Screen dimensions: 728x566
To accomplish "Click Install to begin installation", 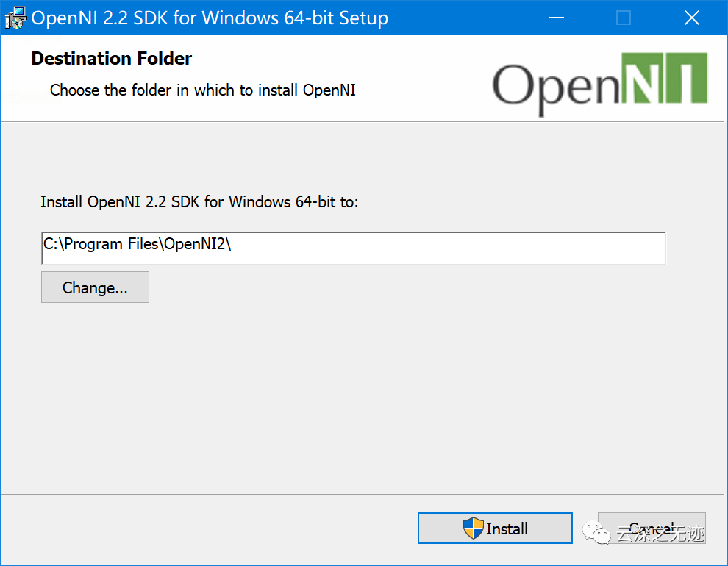I will click(x=494, y=528).
